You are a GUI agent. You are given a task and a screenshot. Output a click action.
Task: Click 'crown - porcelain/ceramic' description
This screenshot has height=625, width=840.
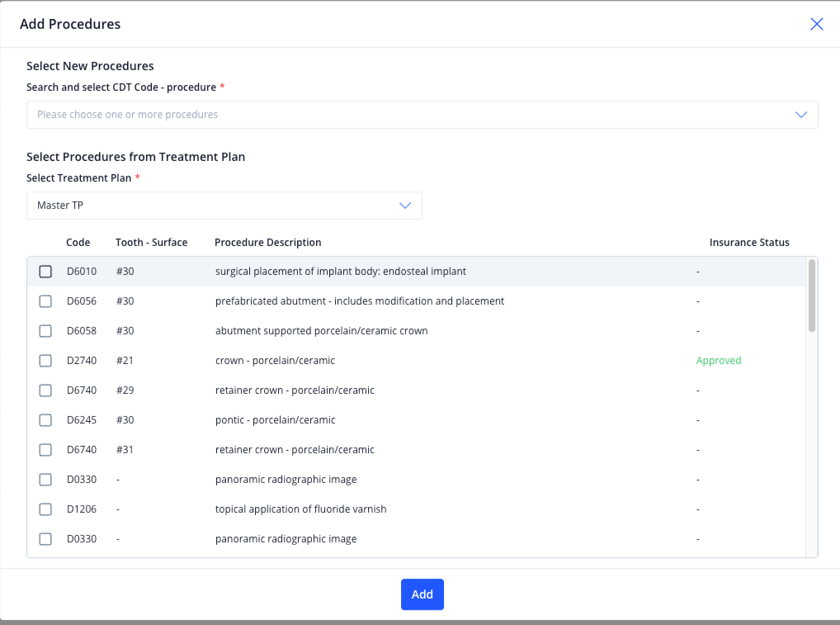pos(275,361)
